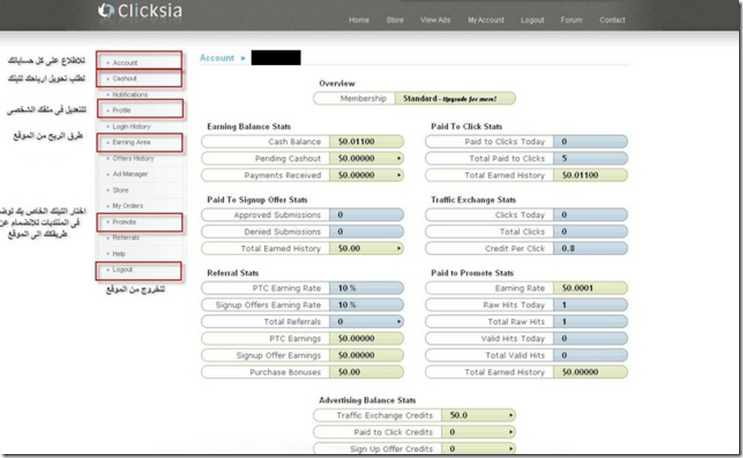Open Profile in the sidebar menu
The width and height of the screenshot is (743, 458).
121,110
